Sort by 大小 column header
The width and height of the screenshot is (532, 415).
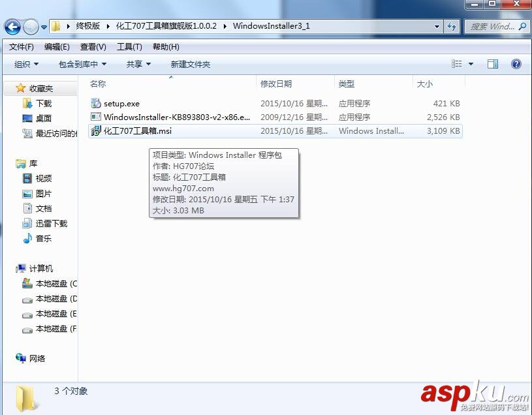425,84
